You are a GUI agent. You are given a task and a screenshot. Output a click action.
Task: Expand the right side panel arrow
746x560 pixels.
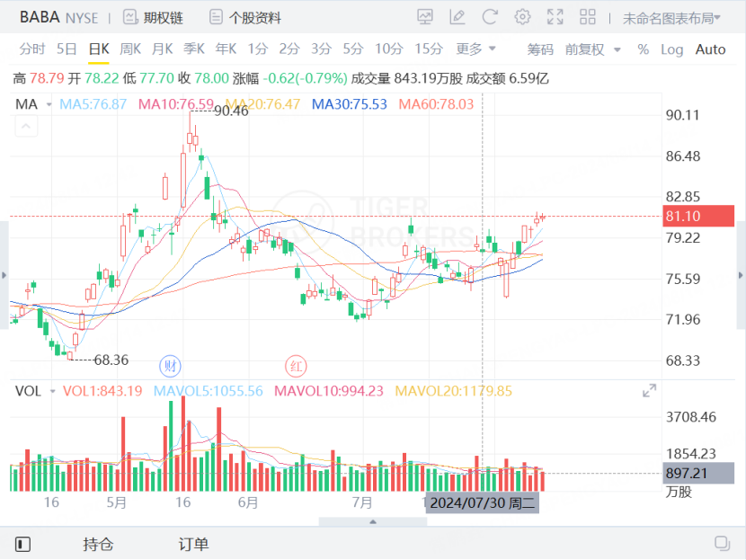(x=741, y=275)
